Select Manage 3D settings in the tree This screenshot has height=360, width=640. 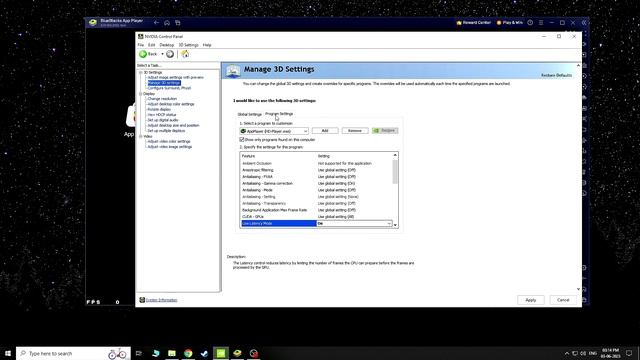click(164, 82)
